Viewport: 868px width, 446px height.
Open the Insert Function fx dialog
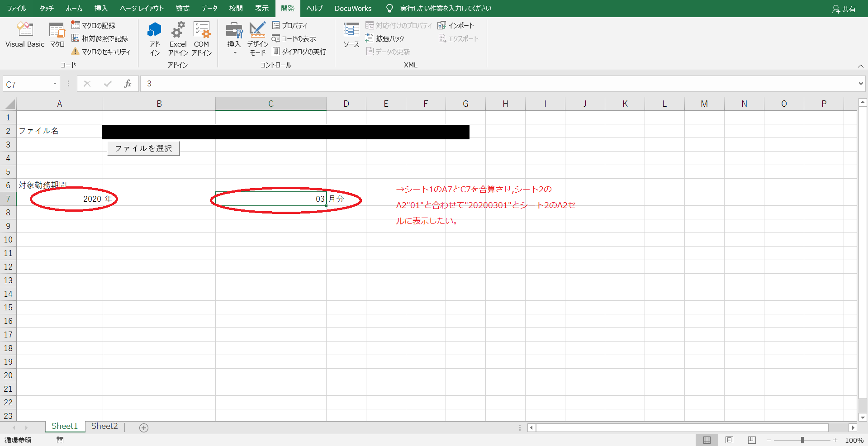(x=128, y=84)
